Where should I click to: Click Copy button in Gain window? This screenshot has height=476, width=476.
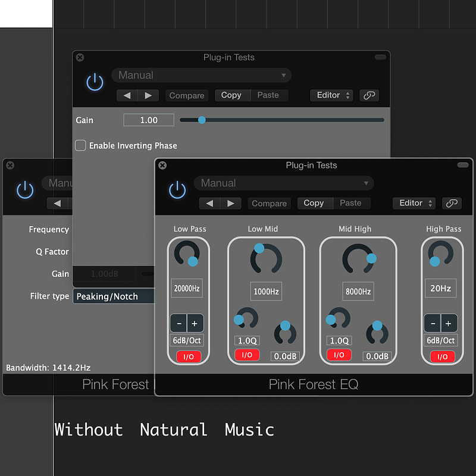click(233, 95)
